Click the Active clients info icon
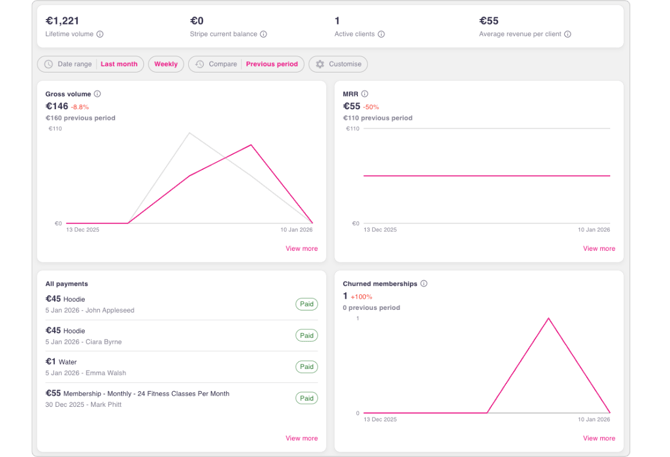The height and width of the screenshot is (457, 670). 381,34
